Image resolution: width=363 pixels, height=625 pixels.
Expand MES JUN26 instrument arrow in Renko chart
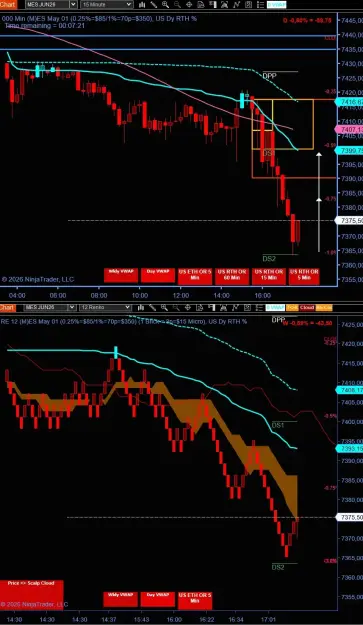coord(72,307)
